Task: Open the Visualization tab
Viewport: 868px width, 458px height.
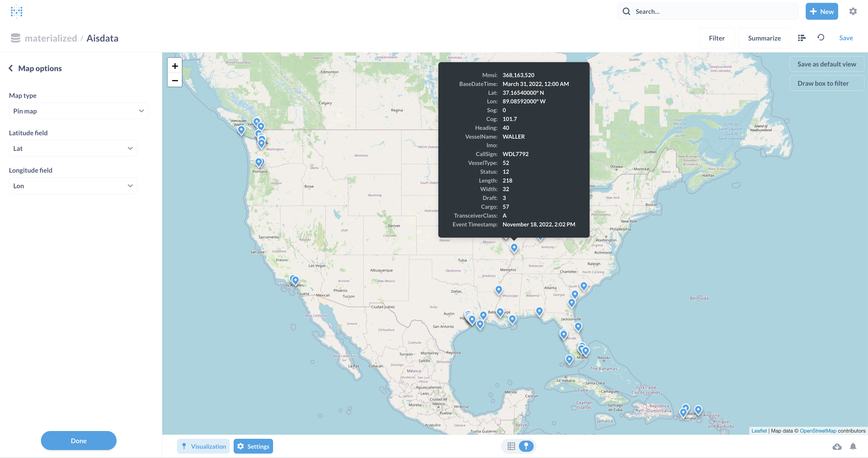Action: pos(204,446)
